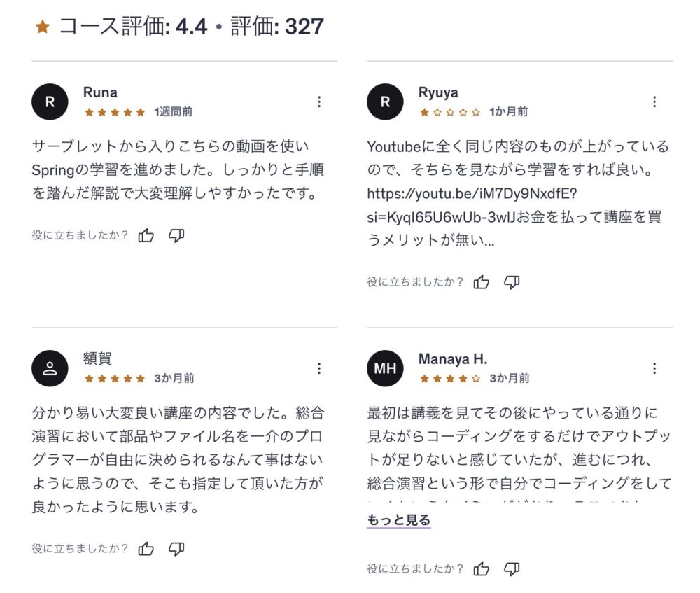The image size is (700, 593).
Task: Thumbs down Manaya H.'s review
Action: point(512,569)
